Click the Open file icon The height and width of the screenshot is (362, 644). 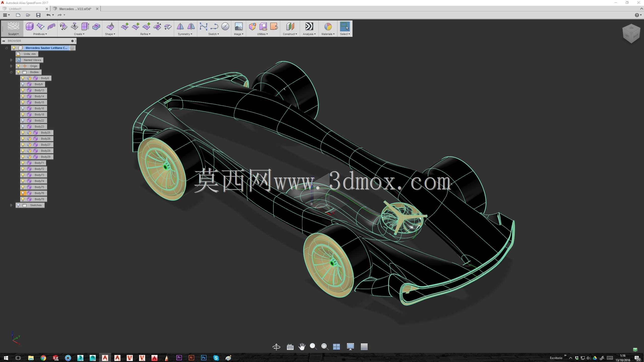[28, 15]
